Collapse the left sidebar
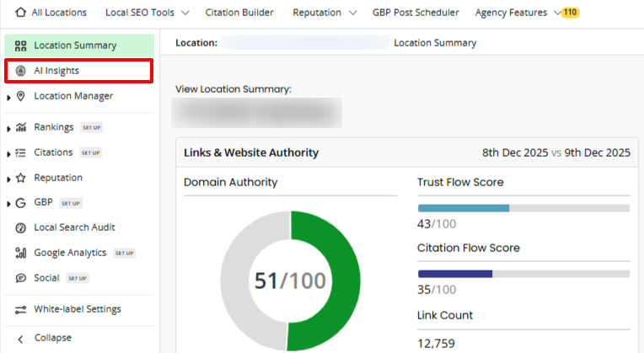644x353 pixels. tap(52, 338)
